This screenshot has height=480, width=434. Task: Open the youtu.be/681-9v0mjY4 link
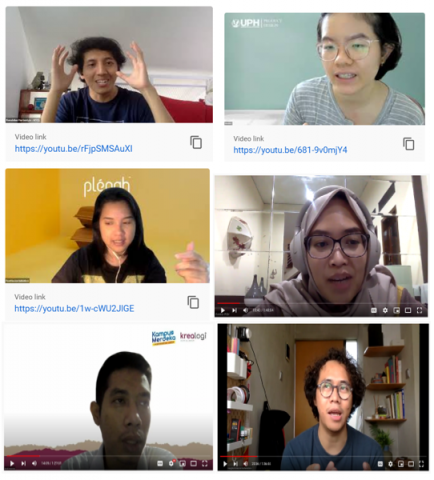pyautogui.click(x=290, y=150)
